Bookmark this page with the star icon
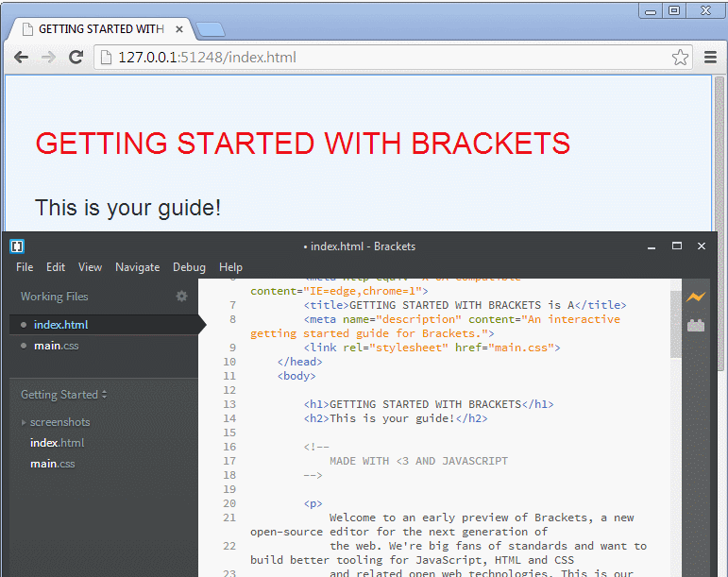 [680, 58]
